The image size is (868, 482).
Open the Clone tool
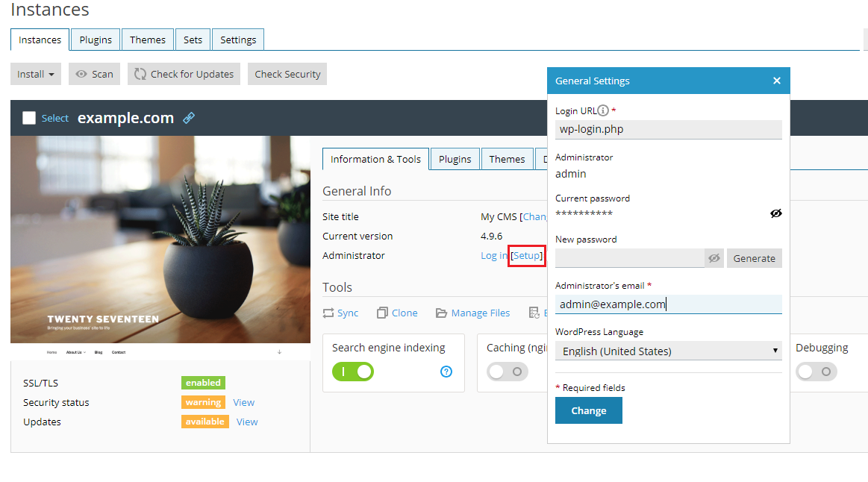point(397,313)
